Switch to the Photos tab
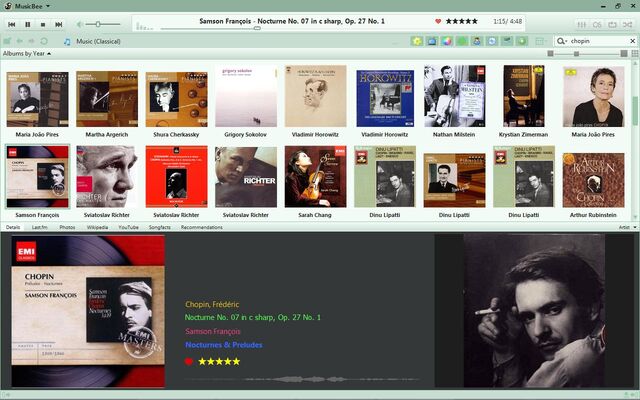Image resolution: width=640 pixels, height=400 pixels. [x=67, y=227]
